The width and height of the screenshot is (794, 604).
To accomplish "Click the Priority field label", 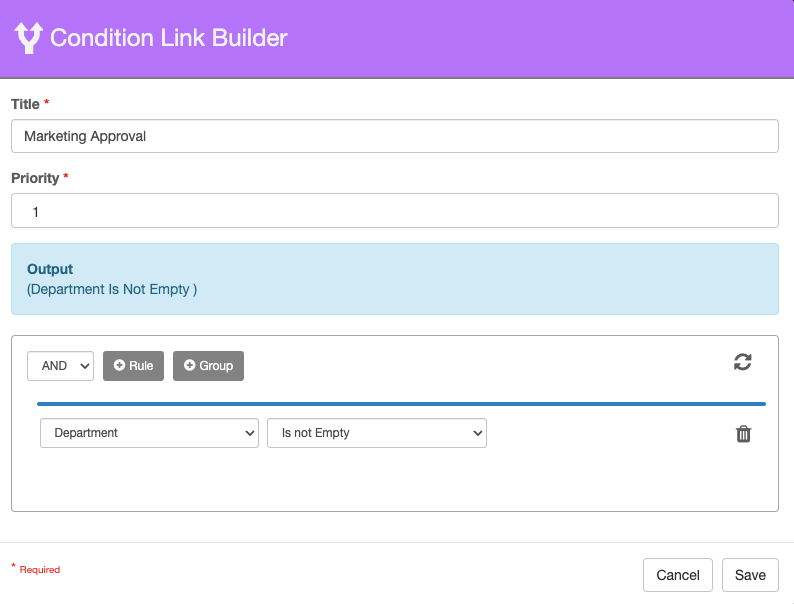I will coord(35,178).
